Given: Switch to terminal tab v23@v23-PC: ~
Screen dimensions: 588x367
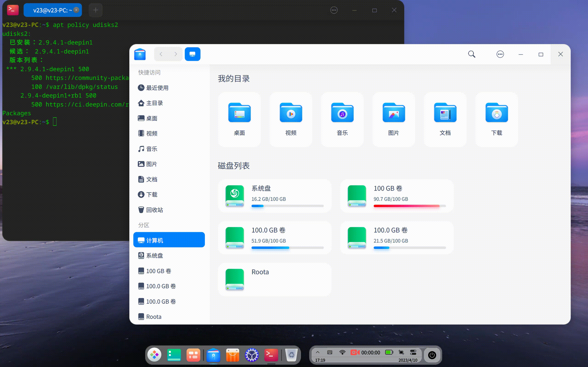Looking at the screenshot, I should pyautogui.click(x=53, y=10).
